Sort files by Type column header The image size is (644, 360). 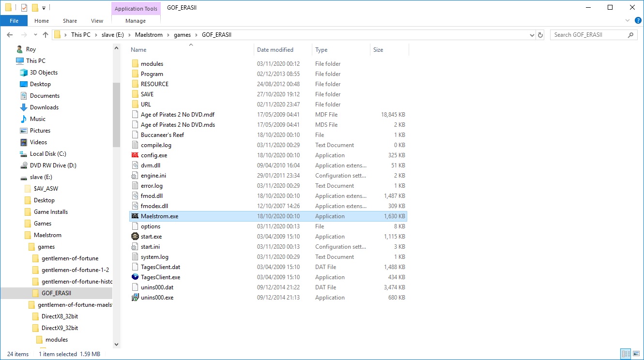(341, 50)
